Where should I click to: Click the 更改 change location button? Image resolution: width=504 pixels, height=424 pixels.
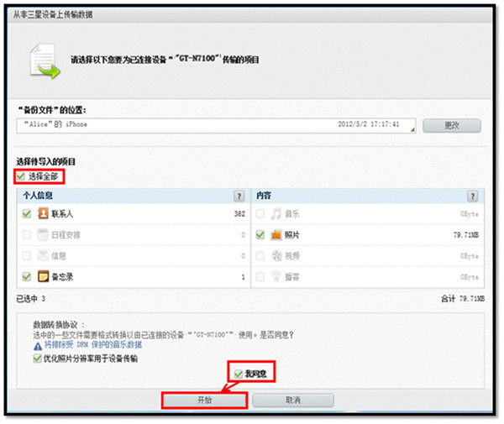pos(452,125)
